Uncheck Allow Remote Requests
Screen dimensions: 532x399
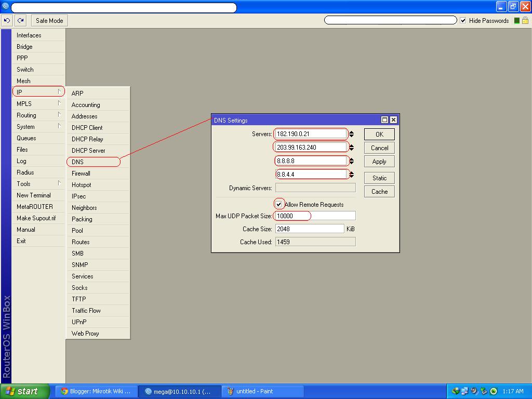[x=278, y=204]
